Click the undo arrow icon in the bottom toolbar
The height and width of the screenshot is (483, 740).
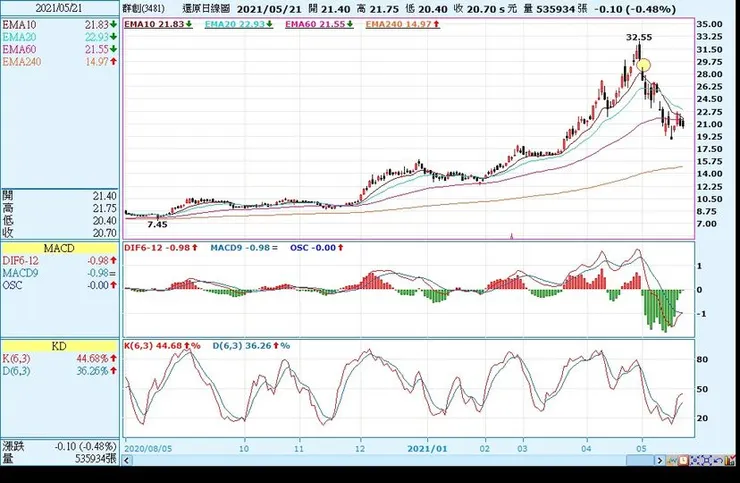[x=718, y=460]
